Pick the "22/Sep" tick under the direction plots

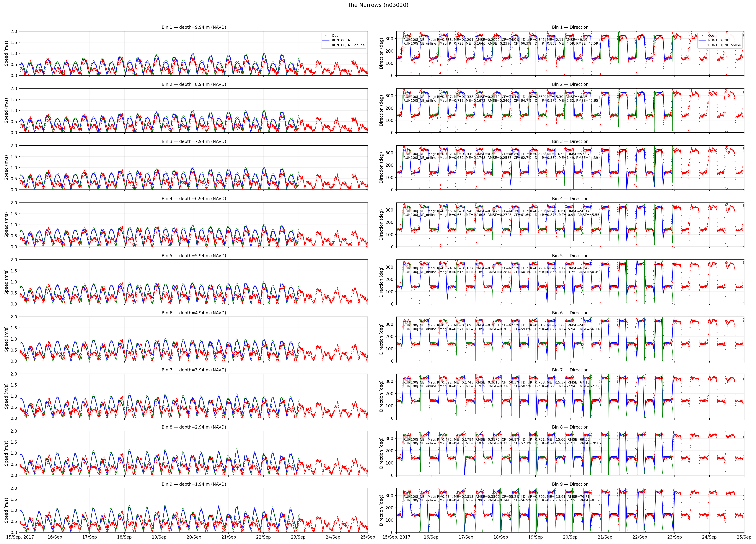tap(640, 537)
